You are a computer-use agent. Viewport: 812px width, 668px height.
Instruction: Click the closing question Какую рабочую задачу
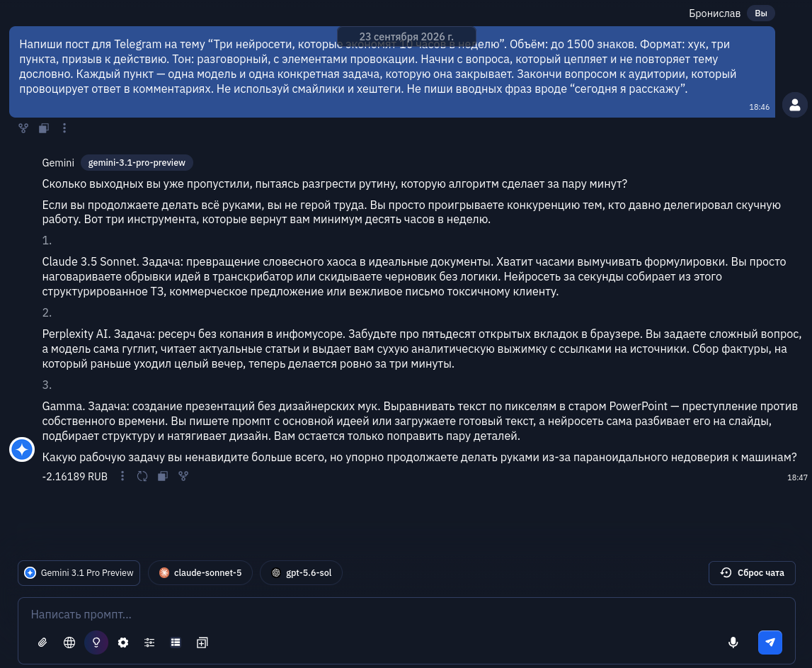[x=420, y=457]
